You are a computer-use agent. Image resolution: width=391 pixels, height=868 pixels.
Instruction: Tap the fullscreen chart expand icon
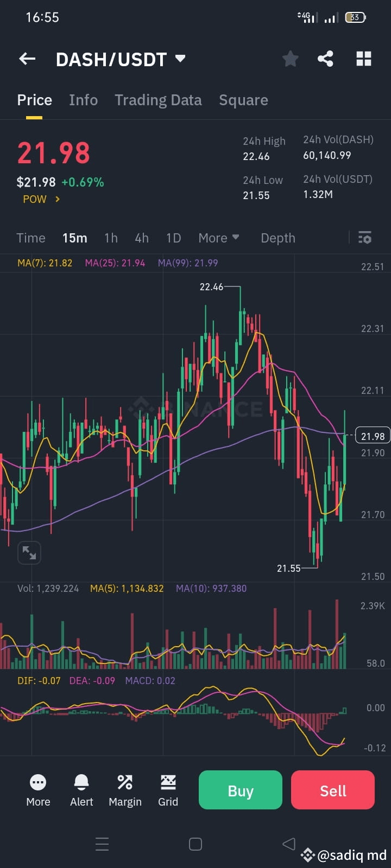(x=29, y=552)
